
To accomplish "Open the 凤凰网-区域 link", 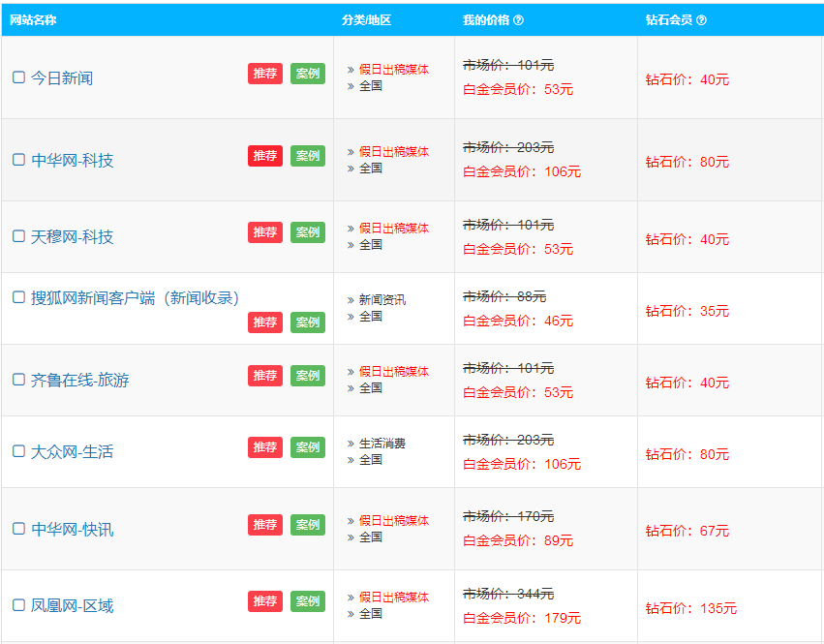I will click(72, 605).
